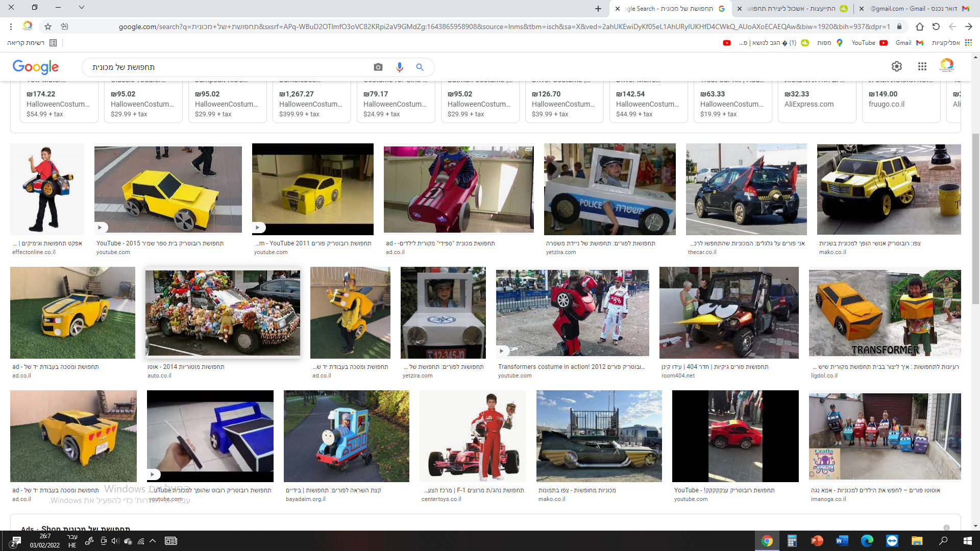
Task: Switch to the Gmail inbox tab
Action: 914,9
